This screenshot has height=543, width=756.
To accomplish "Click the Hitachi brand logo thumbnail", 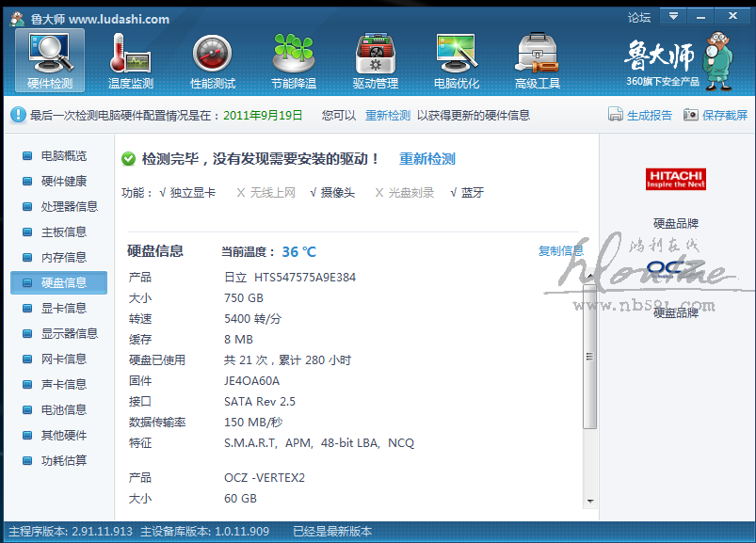I will [x=675, y=179].
